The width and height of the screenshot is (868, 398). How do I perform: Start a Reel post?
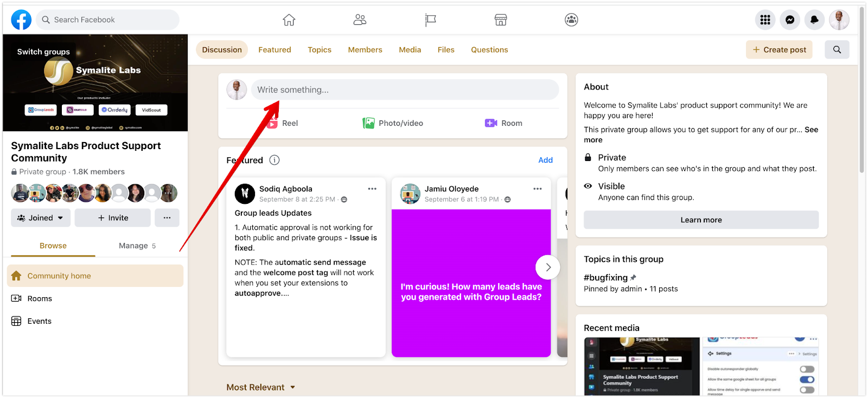283,123
